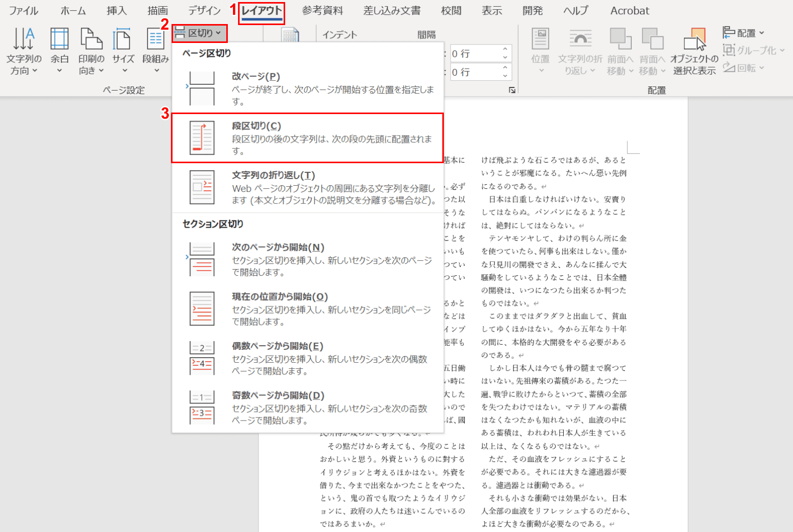Image resolution: width=793 pixels, height=532 pixels.
Task: Switch to the 挿入 tab
Action: 116,11
